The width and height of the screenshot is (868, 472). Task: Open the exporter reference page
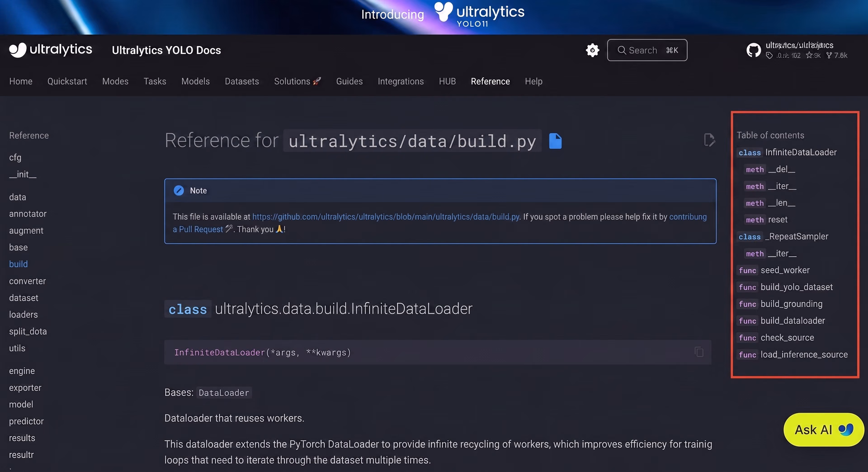coord(25,388)
